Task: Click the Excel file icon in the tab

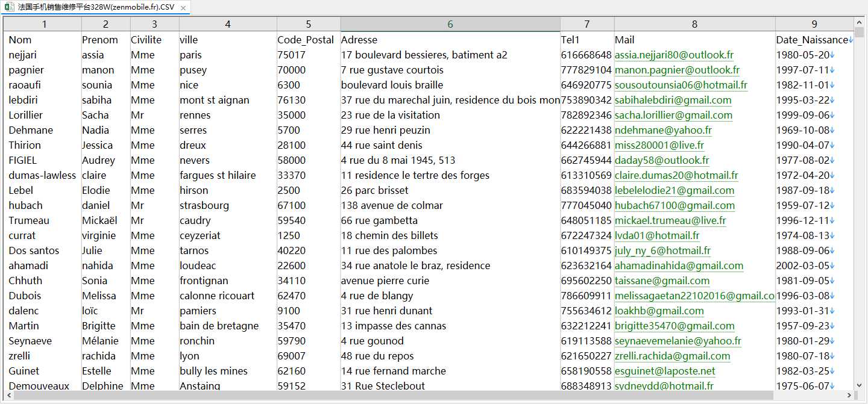Action: click(10, 7)
